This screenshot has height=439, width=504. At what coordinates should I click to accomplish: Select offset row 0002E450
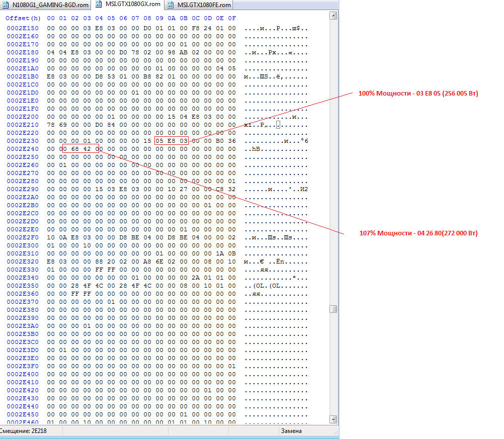coord(23,414)
